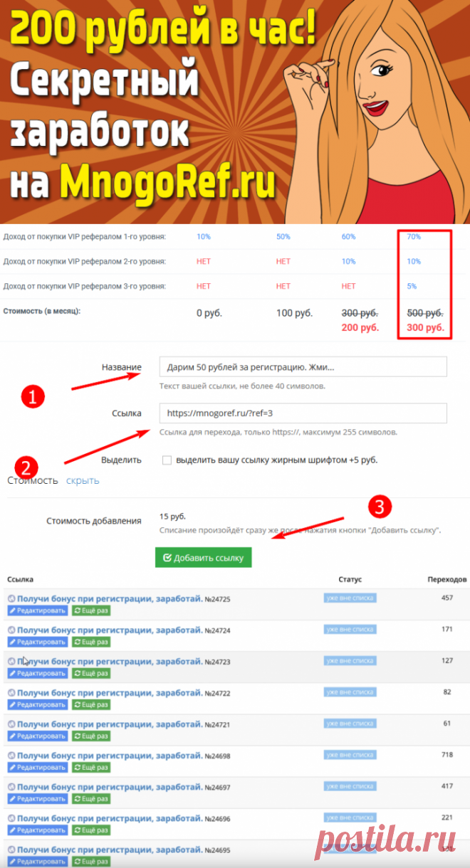470x868 pixels.
Task: Click Редактировать for link №24697
Action: click(x=38, y=798)
